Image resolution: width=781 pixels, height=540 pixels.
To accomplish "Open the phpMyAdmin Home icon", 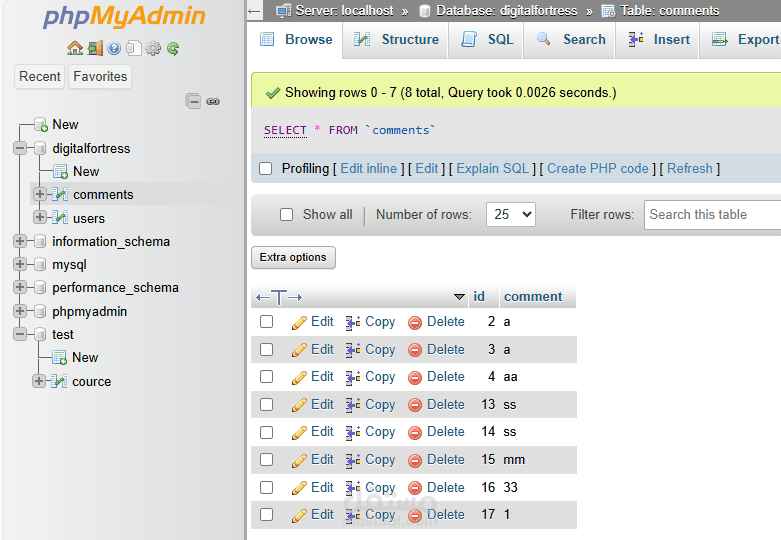I will [x=75, y=48].
